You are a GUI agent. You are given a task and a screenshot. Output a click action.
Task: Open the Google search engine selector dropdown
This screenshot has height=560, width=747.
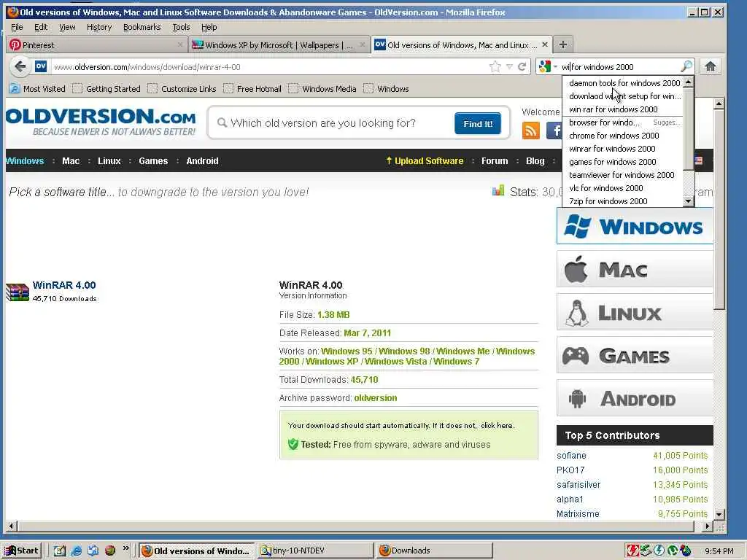(x=548, y=66)
